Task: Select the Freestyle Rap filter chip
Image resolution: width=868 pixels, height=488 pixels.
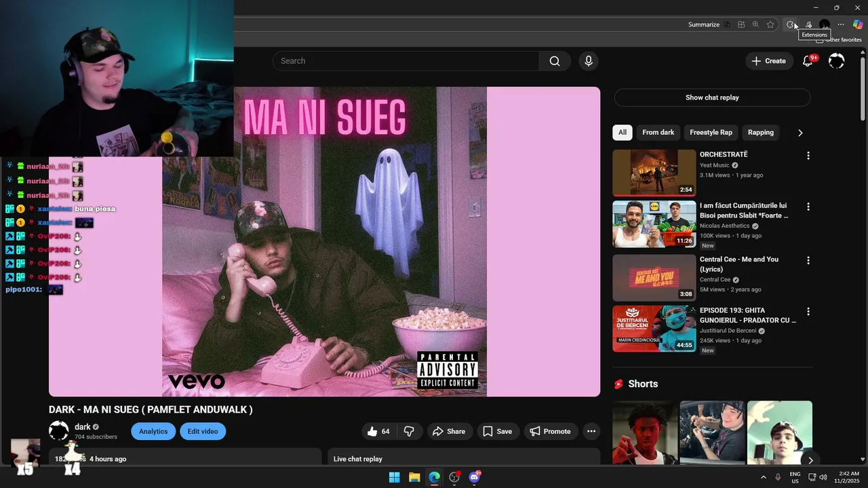Action: (711, 133)
